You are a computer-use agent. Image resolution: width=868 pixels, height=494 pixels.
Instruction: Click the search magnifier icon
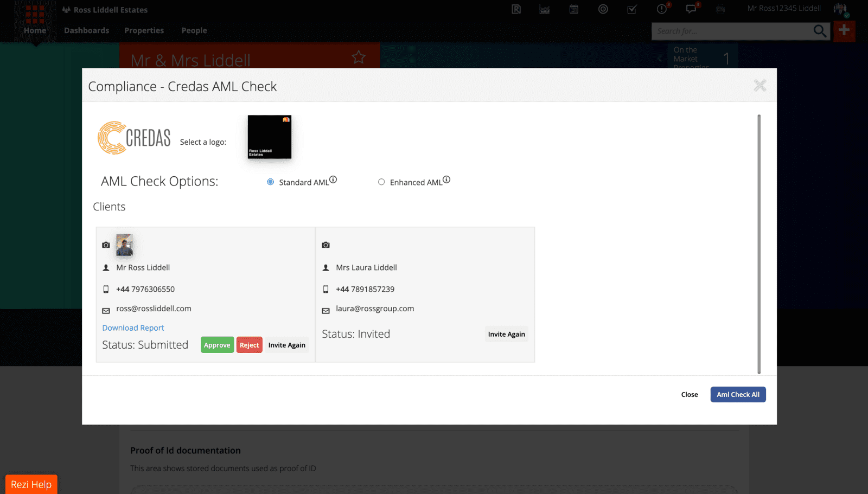coord(820,31)
